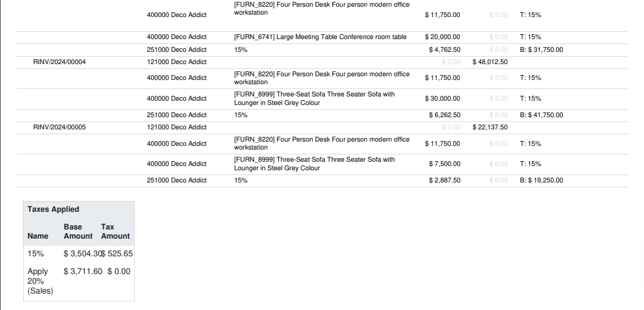Click the Tax Amount column header

tap(115, 231)
